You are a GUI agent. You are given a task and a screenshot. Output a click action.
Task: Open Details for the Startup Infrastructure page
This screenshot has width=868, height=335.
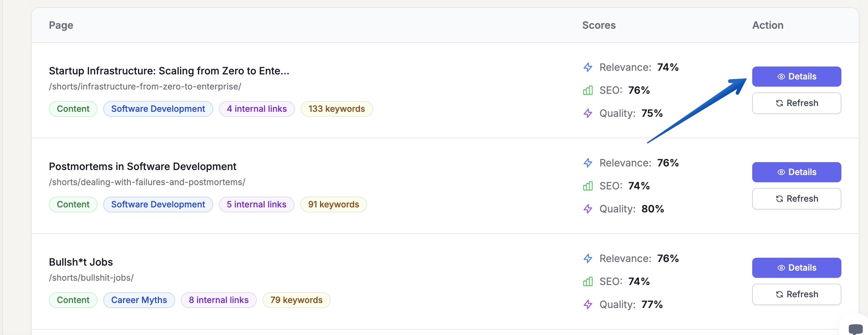(796, 76)
